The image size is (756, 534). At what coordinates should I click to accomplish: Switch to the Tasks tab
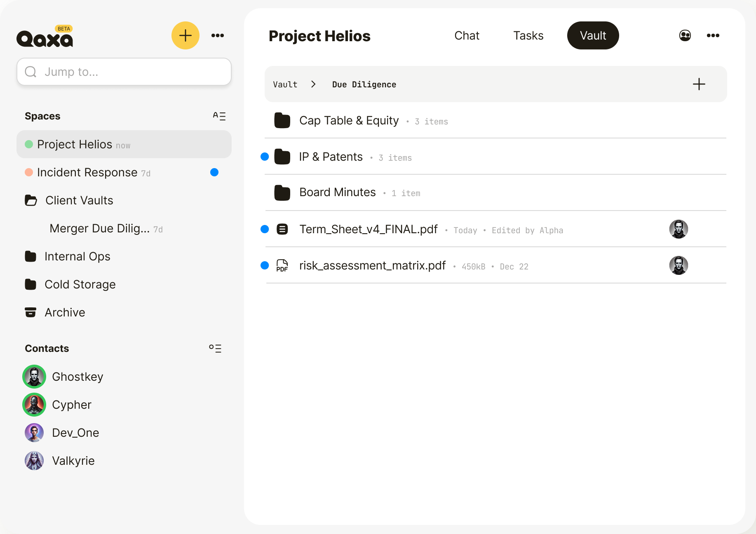528,35
